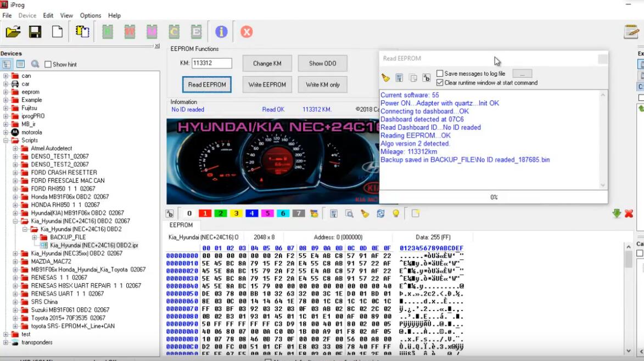Check Save messages to log file
The height and width of the screenshot is (361, 644).
point(440,74)
